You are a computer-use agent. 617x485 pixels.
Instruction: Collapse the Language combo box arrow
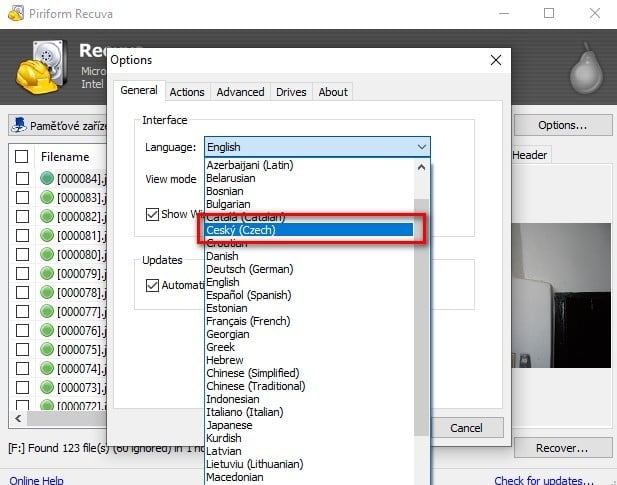coord(422,147)
